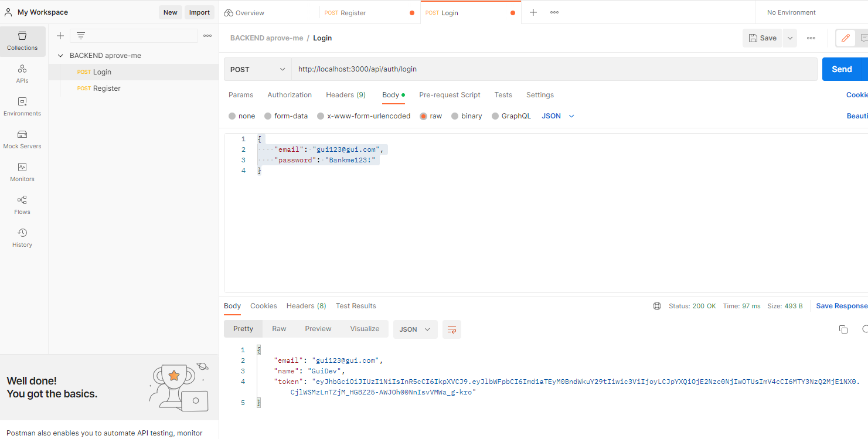Select the raw body type
This screenshot has width=868, height=439.
click(x=431, y=115)
